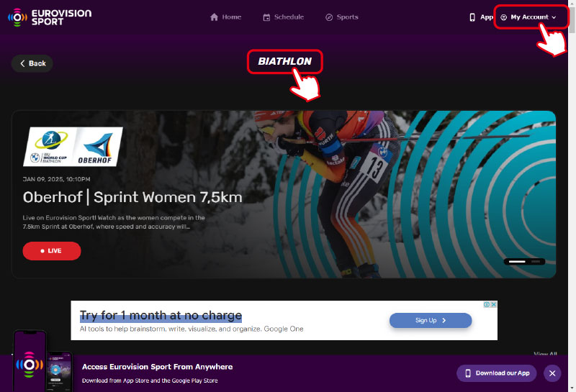Click the event description text

coord(114,222)
